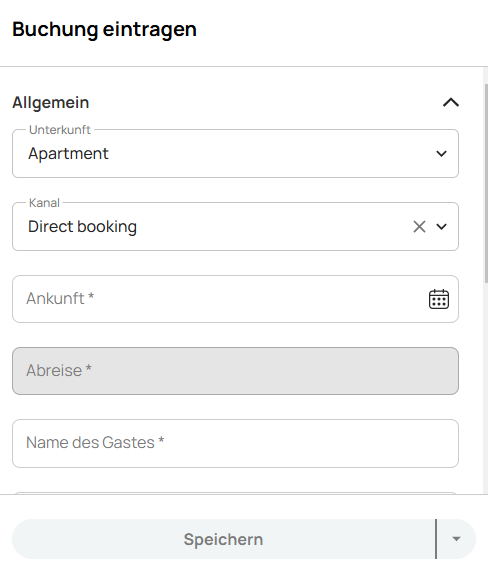
Task: Click the Speichern button
Action: coord(223,539)
